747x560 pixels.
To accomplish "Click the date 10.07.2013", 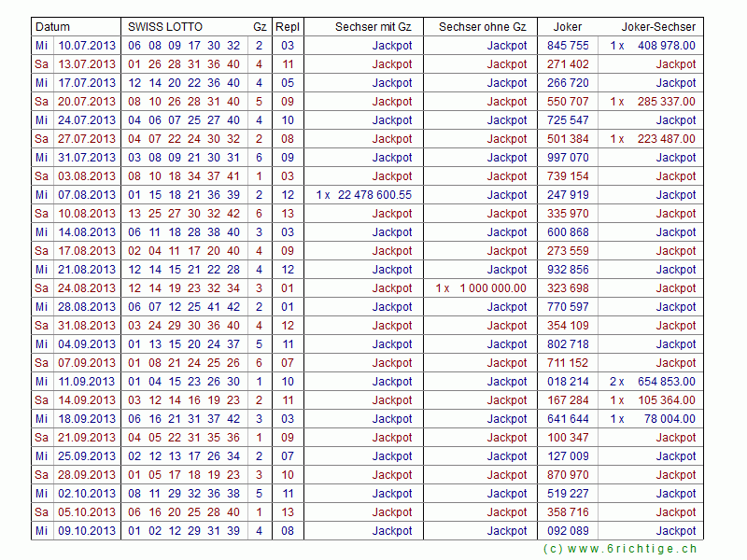I will point(86,46).
